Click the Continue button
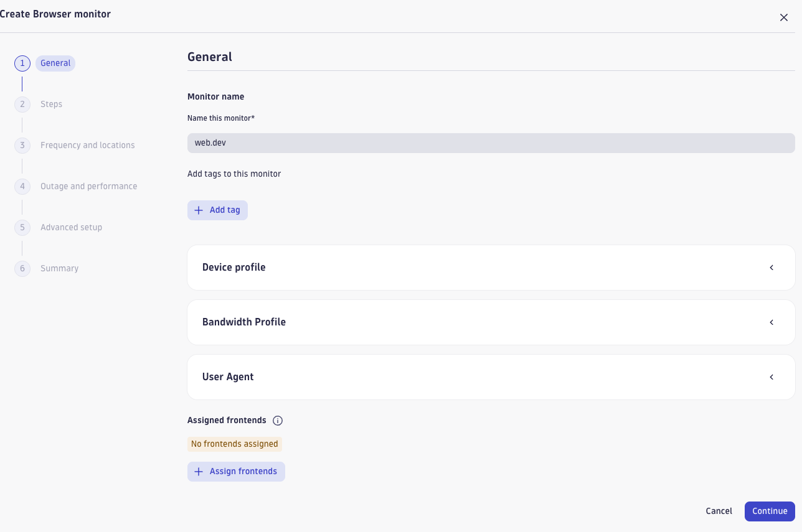The height and width of the screenshot is (532, 802). pos(770,511)
